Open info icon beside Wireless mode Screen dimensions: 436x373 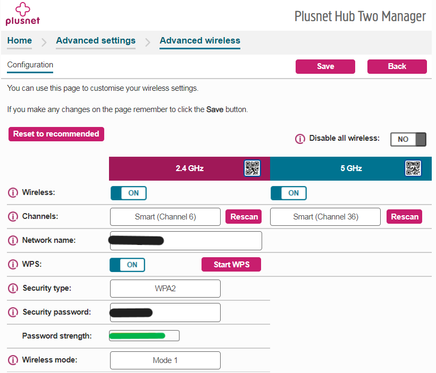pos(13,360)
